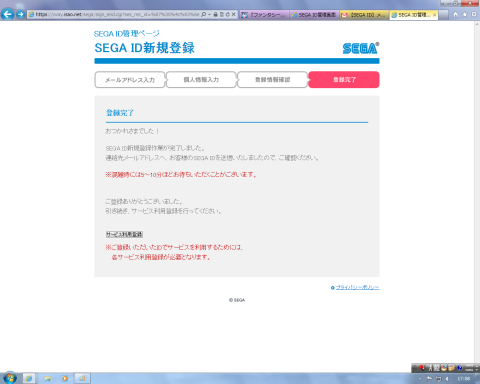Open Favorites star icon
480x384 pixels.
[x=465, y=14]
